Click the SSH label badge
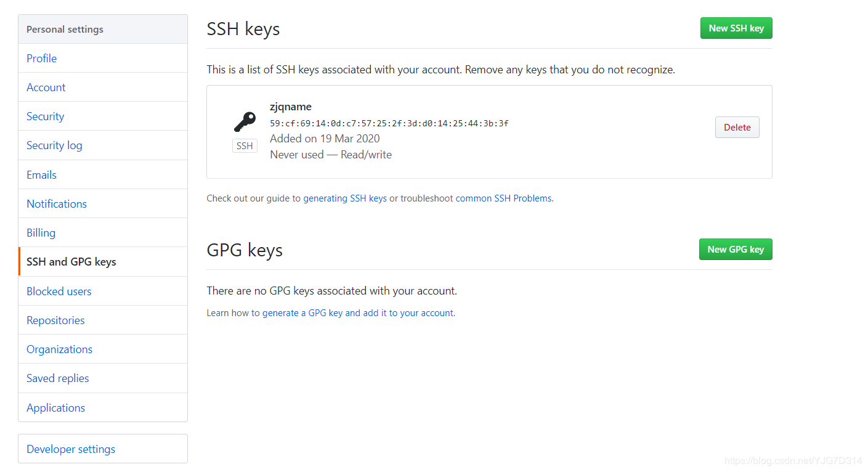868x472 pixels. (245, 146)
